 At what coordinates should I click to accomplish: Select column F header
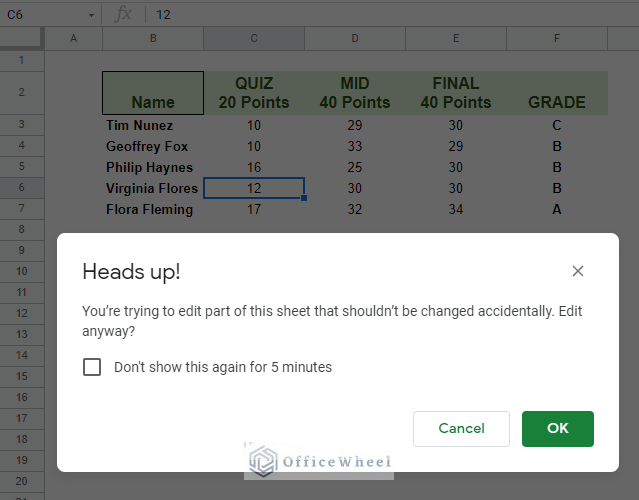pyautogui.click(x=557, y=38)
